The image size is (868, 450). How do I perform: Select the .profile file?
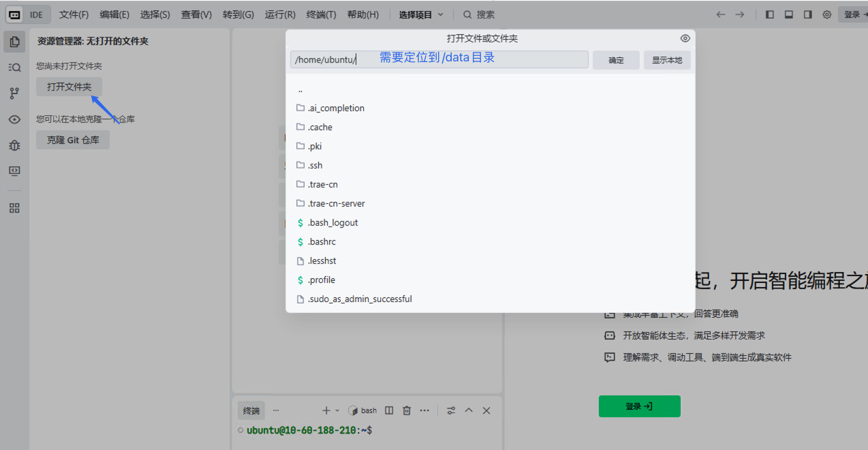pyautogui.click(x=490, y=280)
